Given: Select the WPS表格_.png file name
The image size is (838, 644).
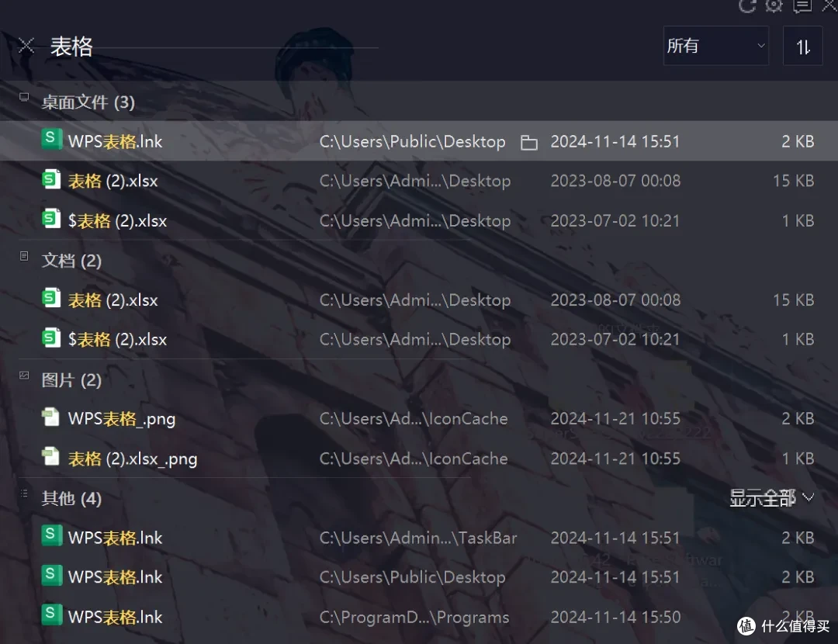Looking at the screenshot, I should pyautogui.click(x=121, y=419).
